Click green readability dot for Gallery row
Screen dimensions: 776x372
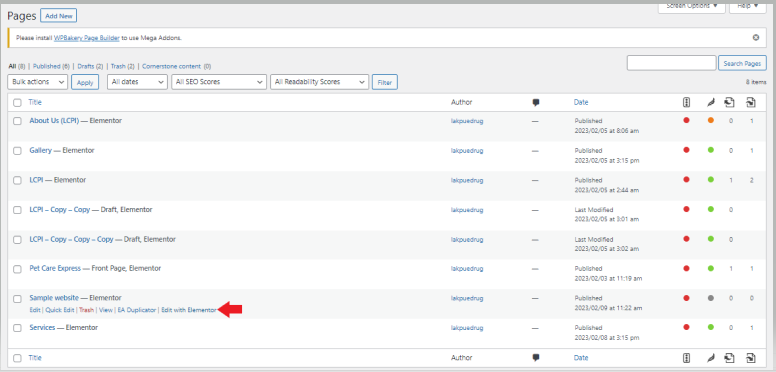point(711,150)
